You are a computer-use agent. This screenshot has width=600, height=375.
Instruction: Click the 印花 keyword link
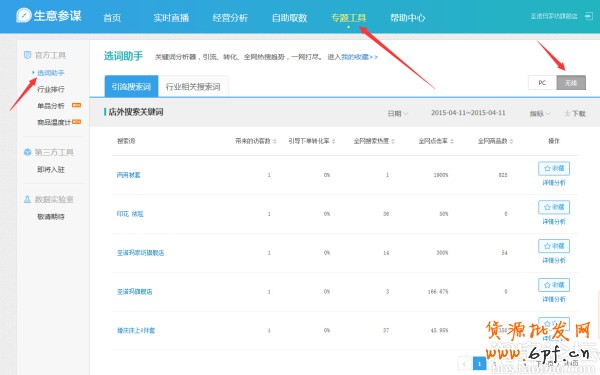130,214
